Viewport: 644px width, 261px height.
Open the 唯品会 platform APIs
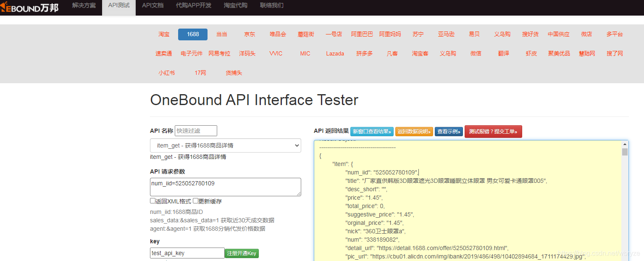[278, 34]
